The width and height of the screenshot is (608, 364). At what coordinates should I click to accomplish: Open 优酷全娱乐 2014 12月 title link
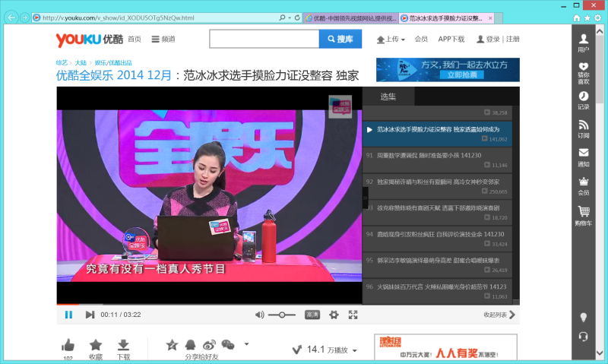[113, 75]
